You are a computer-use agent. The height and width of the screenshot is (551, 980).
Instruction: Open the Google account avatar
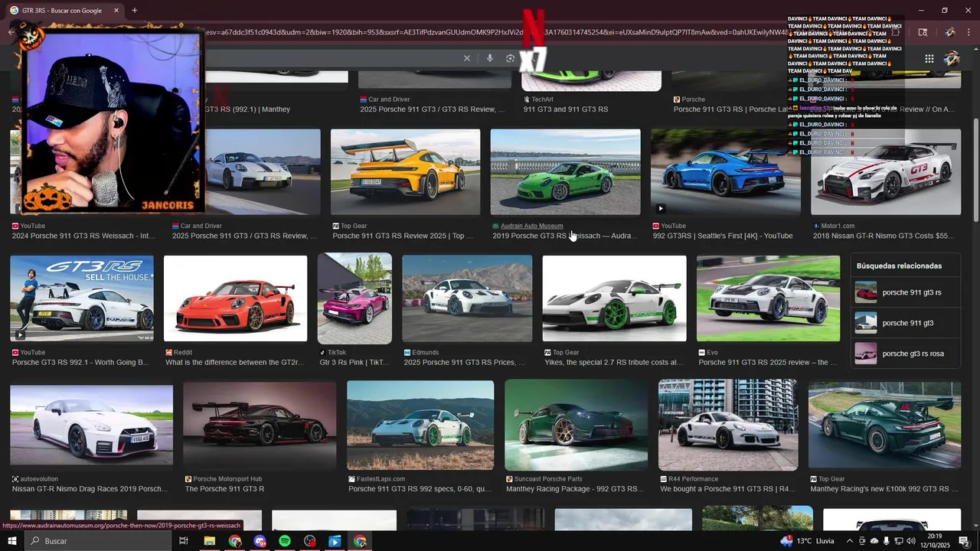pos(952,58)
